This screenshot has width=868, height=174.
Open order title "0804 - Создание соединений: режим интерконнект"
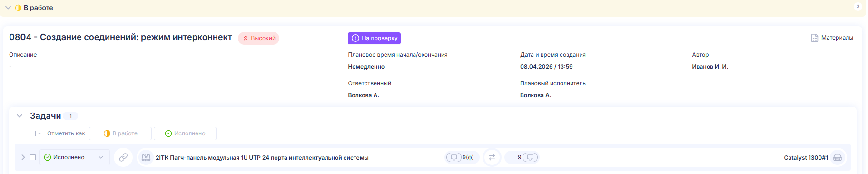pos(120,37)
